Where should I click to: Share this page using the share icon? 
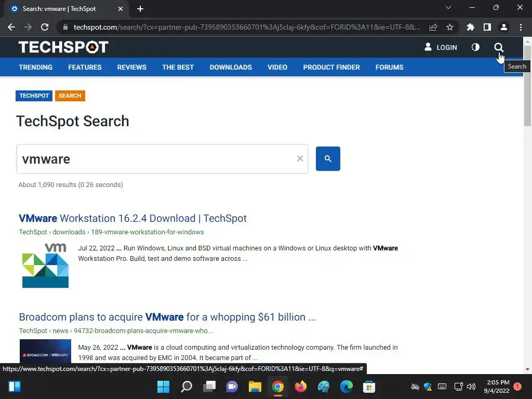pyautogui.click(x=433, y=27)
